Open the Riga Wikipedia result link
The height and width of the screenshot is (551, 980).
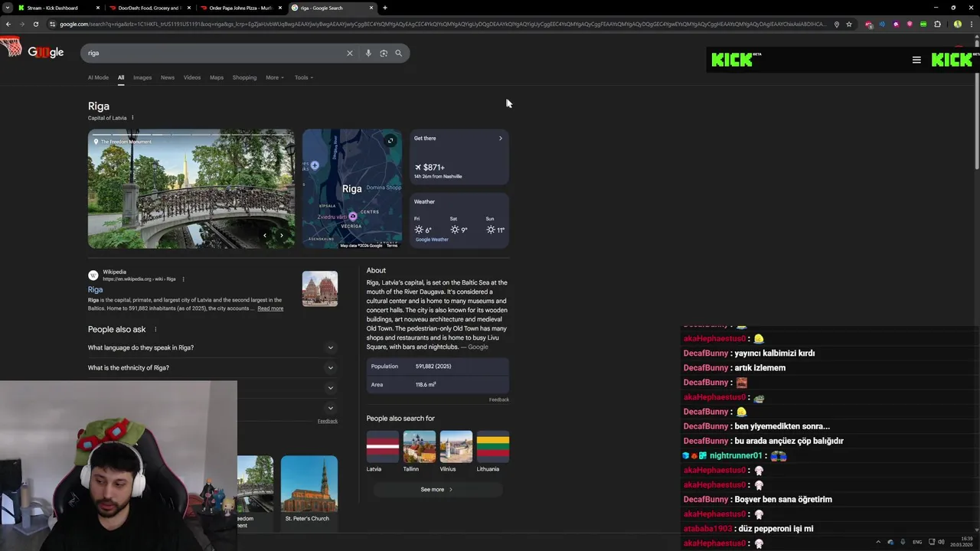click(95, 289)
